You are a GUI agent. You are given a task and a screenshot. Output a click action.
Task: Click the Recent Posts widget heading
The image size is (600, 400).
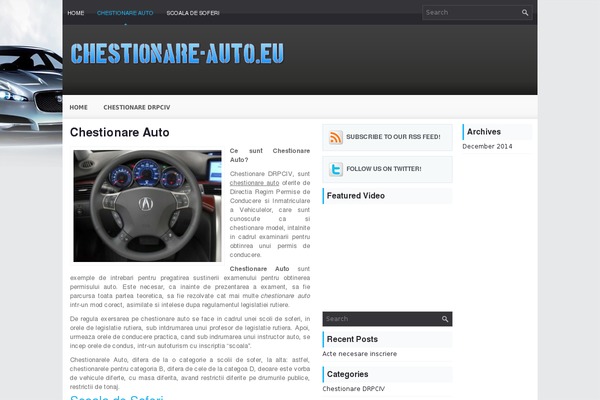(x=352, y=339)
